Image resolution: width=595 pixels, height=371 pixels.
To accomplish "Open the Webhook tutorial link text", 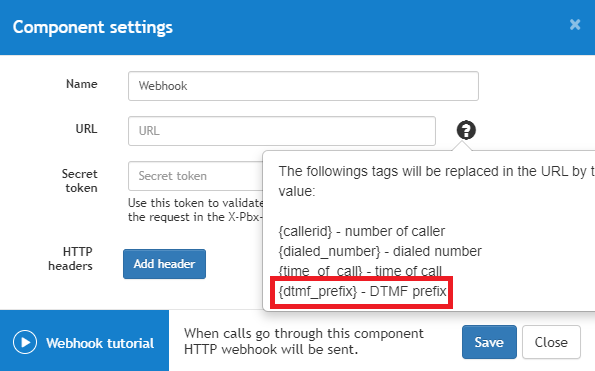I will pyautogui.click(x=100, y=343).
